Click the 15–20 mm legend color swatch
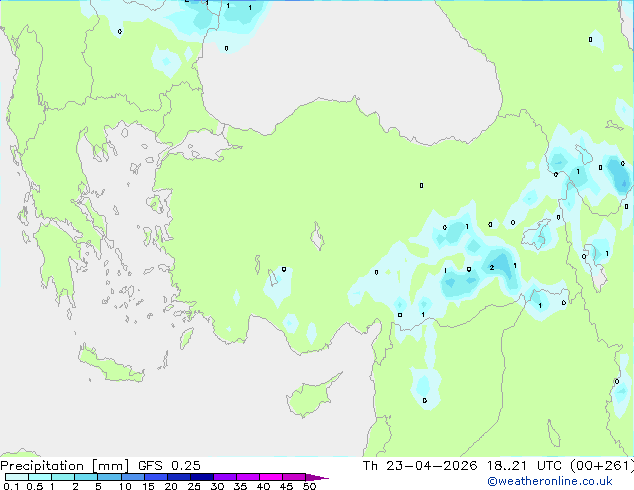This screenshot has height=490, width=634. coord(155,477)
